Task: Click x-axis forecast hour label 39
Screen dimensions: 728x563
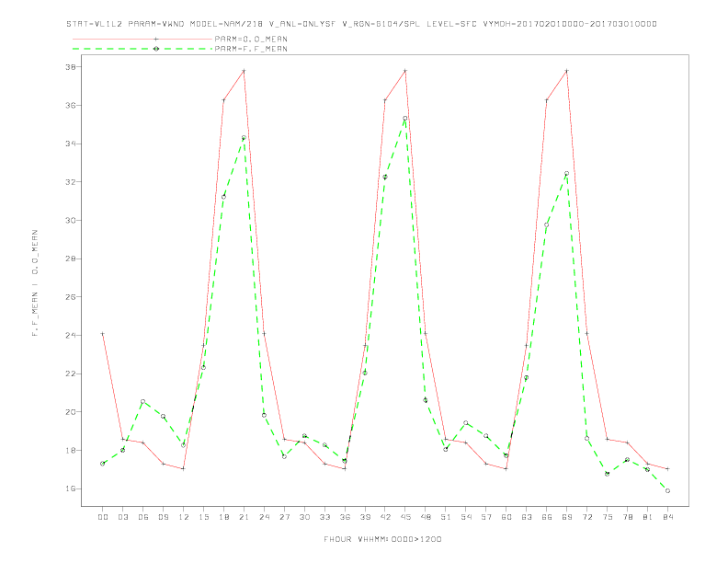Action: (x=365, y=517)
